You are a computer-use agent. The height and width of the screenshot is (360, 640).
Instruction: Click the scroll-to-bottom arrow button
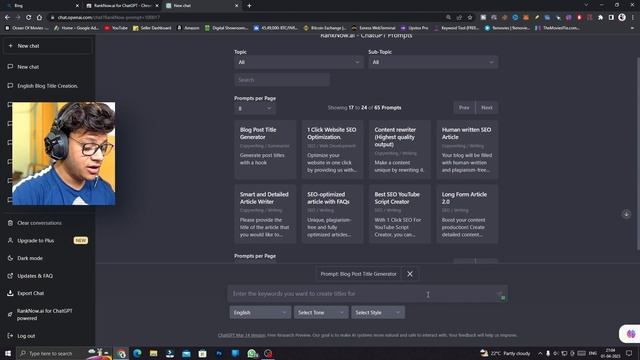[x=626, y=214]
